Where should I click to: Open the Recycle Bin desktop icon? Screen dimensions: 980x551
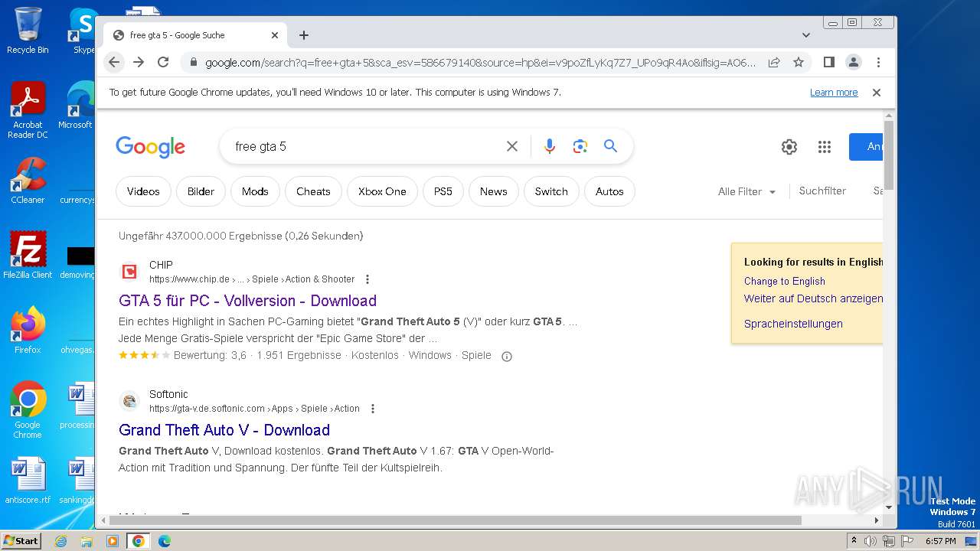28,31
